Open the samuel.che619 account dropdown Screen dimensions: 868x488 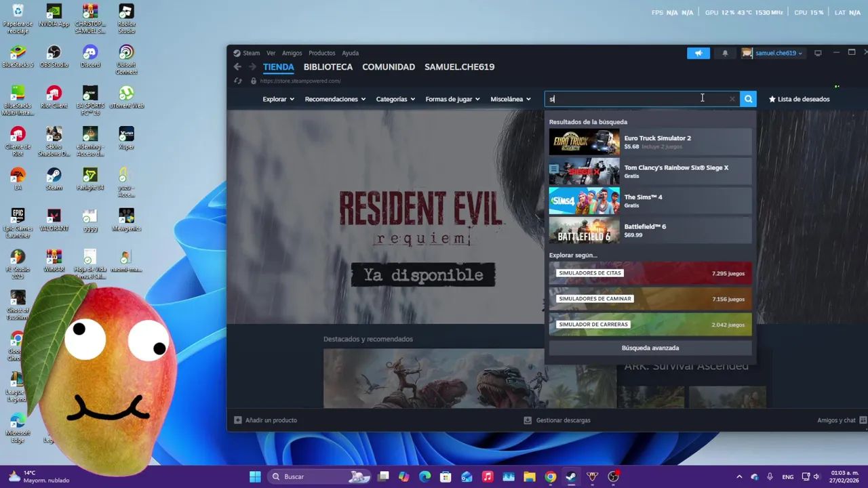tap(772, 53)
